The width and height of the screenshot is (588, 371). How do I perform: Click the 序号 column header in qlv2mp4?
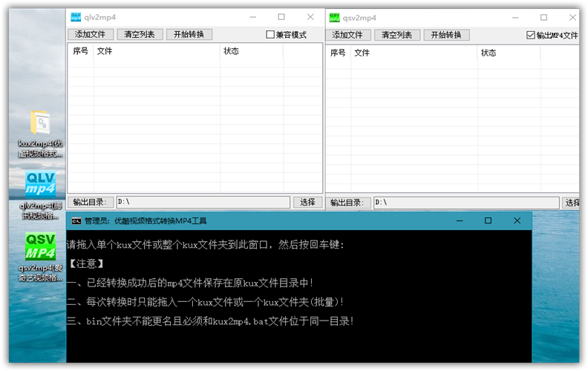point(80,51)
